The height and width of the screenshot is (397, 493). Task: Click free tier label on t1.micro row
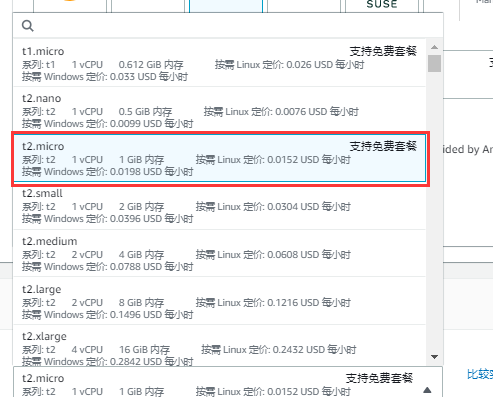tap(383, 51)
